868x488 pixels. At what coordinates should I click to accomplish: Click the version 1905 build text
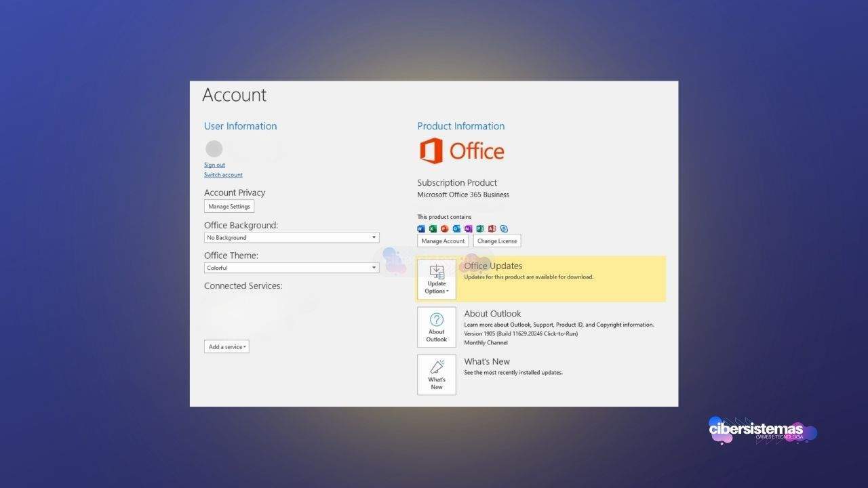coord(521,333)
